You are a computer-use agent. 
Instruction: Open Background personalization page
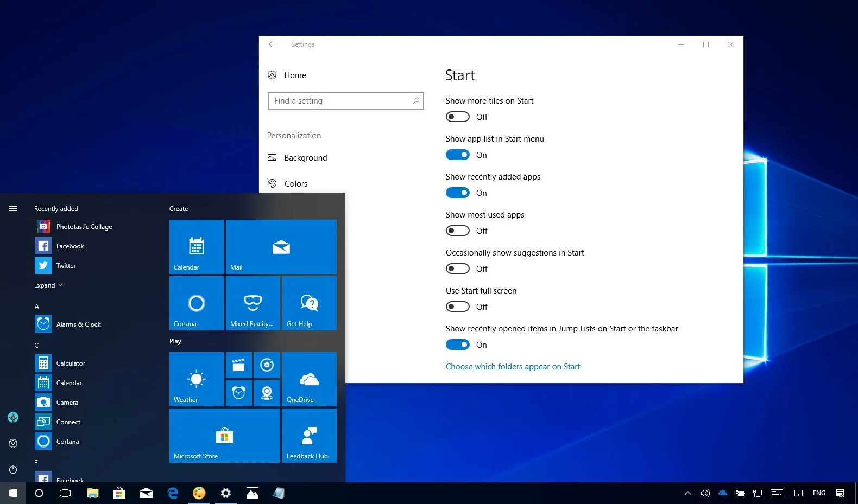pyautogui.click(x=297, y=158)
